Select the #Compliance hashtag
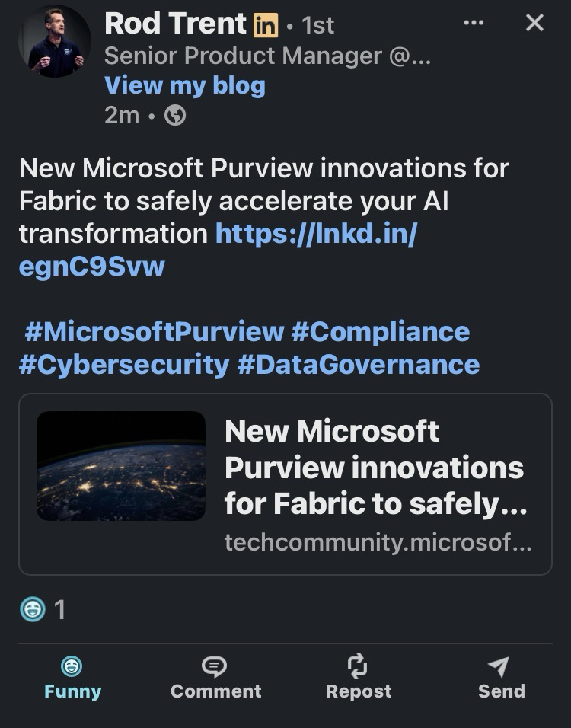This screenshot has height=728, width=571. [x=380, y=332]
